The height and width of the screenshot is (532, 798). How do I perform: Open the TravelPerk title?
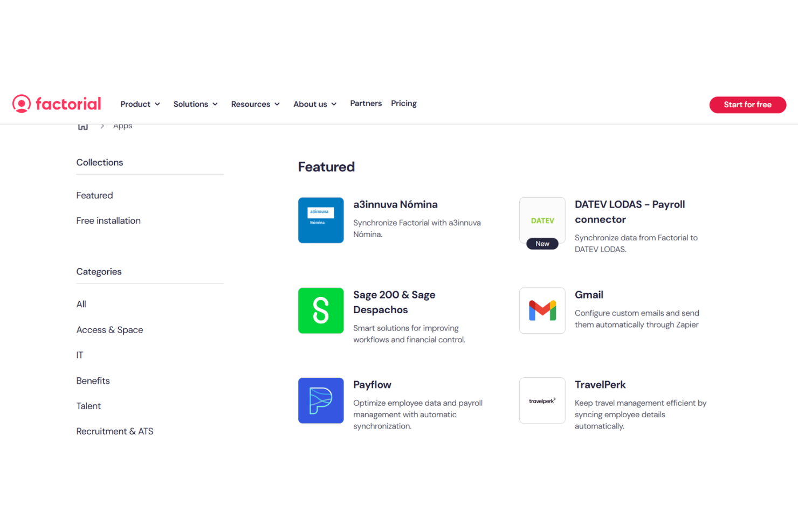(x=600, y=385)
